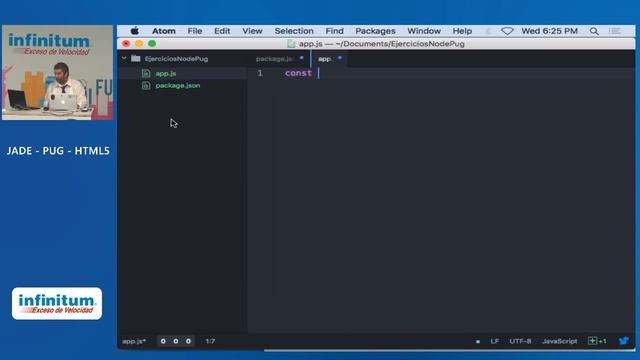
Task: Open app.js in the tree view
Action: coord(166,73)
